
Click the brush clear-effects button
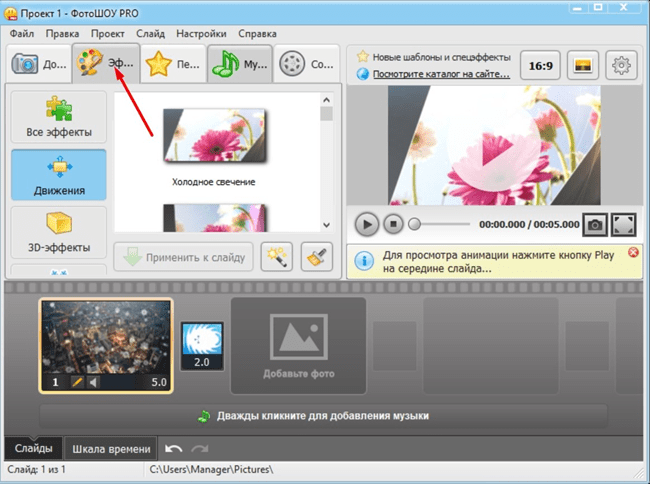[x=317, y=258]
